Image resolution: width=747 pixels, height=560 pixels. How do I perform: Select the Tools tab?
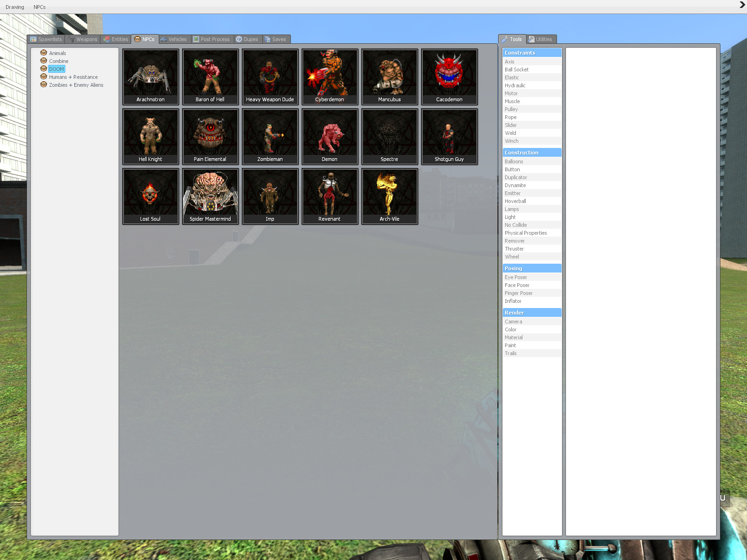(512, 39)
